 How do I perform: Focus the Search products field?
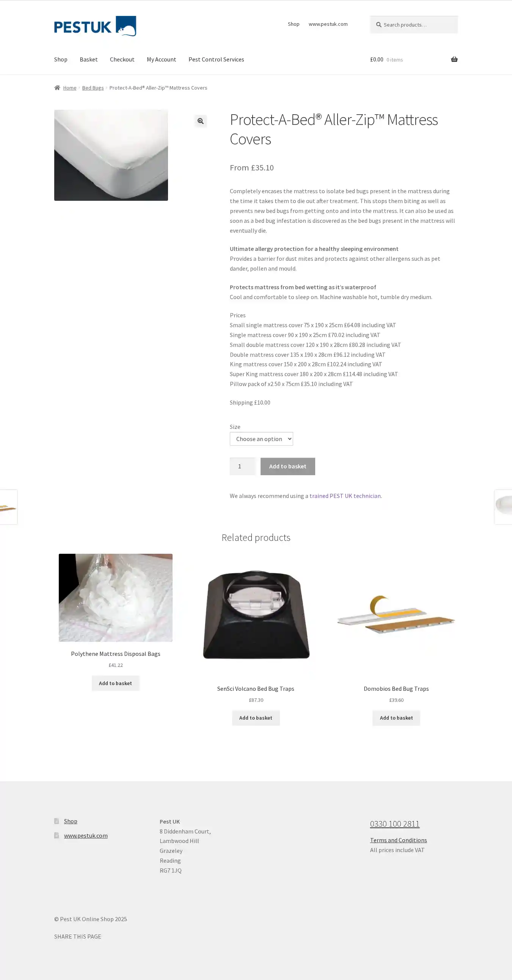(x=413, y=25)
